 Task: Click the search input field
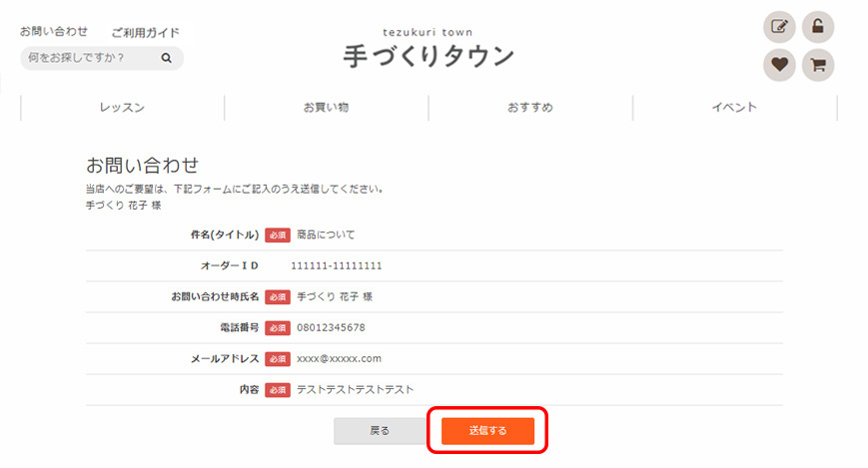click(x=90, y=58)
